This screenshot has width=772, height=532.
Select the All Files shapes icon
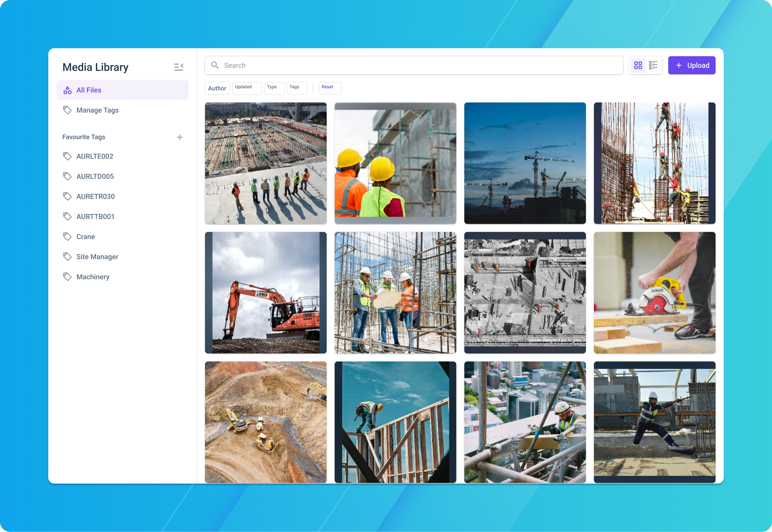coord(67,90)
